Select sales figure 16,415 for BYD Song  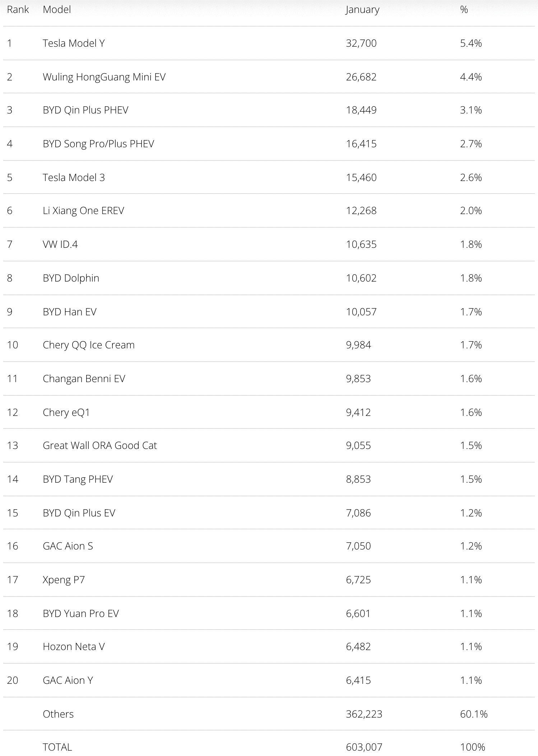[x=361, y=144]
